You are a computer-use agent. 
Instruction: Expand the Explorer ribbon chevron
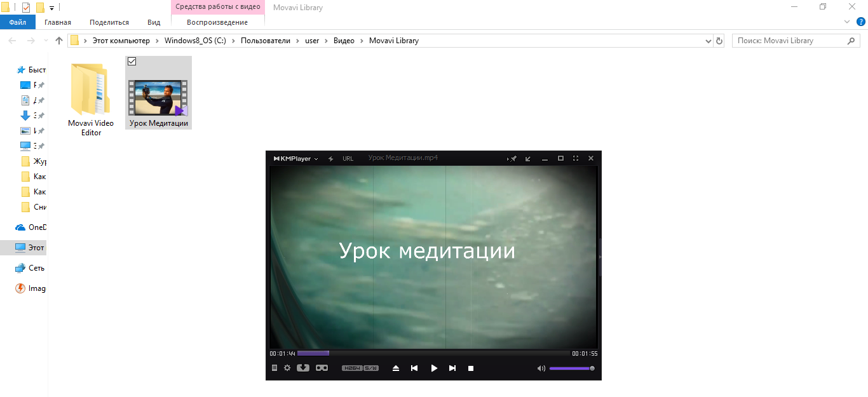coord(846,22)
